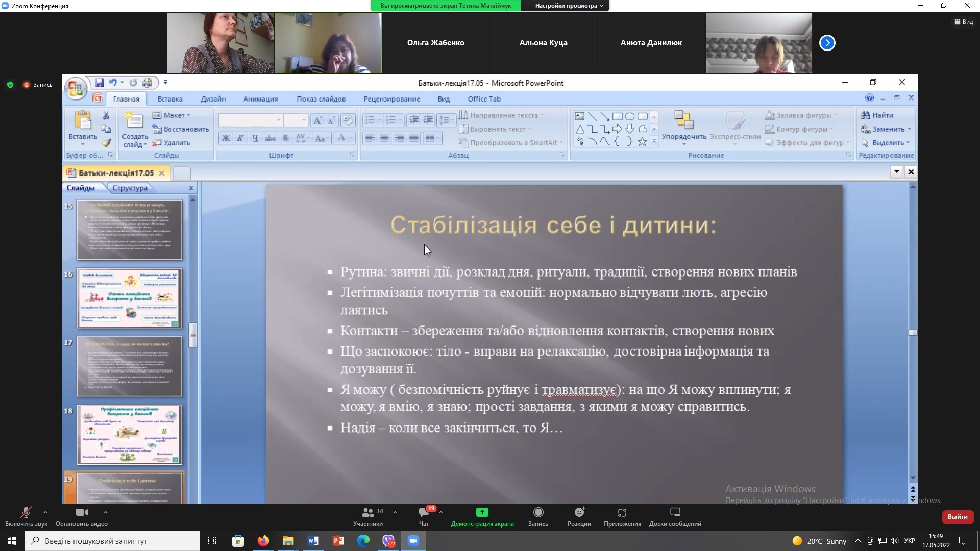Click Firefox icon in Windows taskbar
This screenshot has width=980, height=551.
tap(263, 541)
